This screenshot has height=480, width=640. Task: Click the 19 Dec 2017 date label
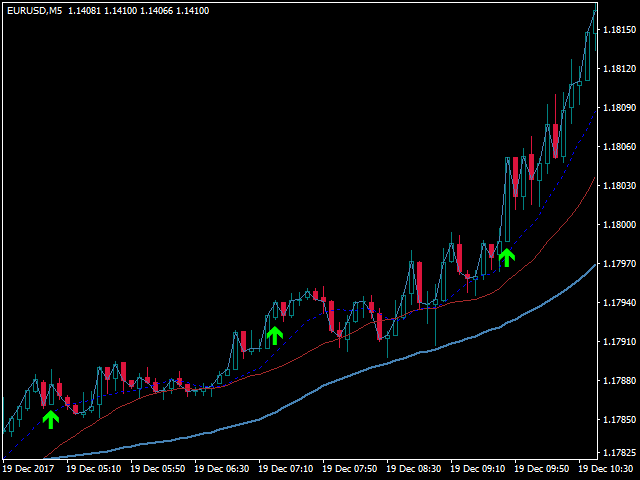click(29, 469)
